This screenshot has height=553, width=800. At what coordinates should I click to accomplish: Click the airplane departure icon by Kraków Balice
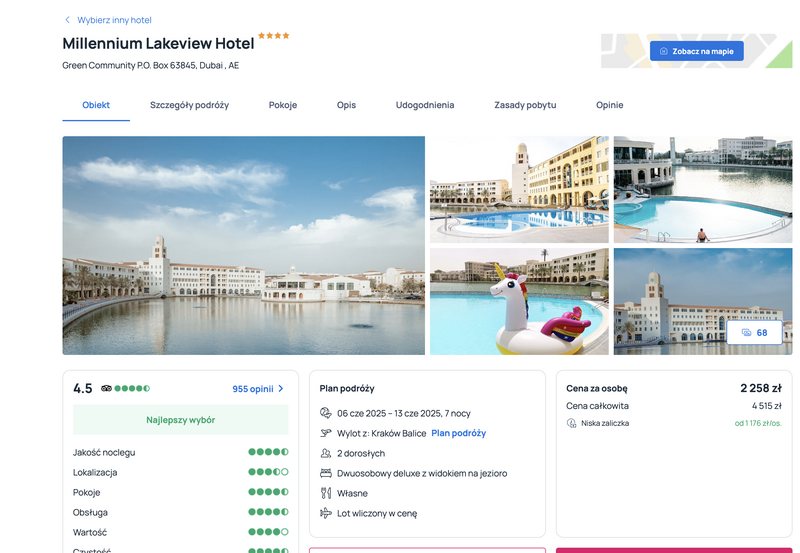[x=326, y=433]
